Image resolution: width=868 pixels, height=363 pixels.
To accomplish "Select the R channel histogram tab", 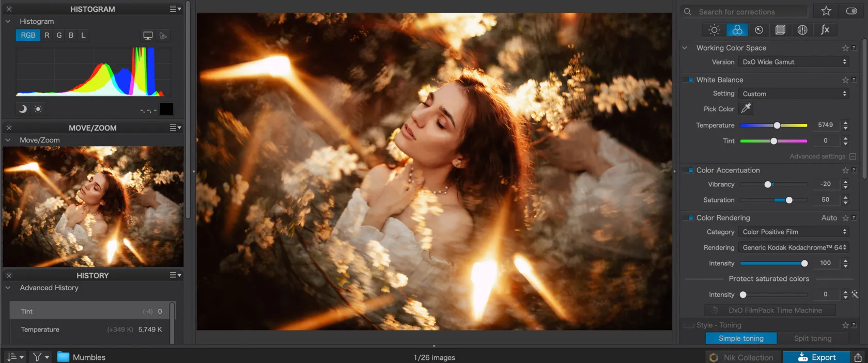I will click(x=47, y=35).
